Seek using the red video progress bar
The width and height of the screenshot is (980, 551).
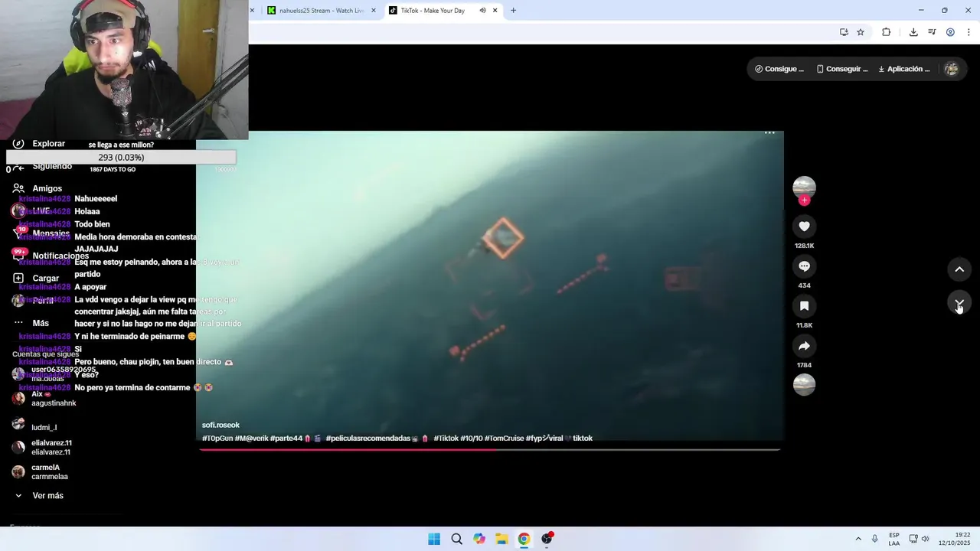(x=490, y=449)
